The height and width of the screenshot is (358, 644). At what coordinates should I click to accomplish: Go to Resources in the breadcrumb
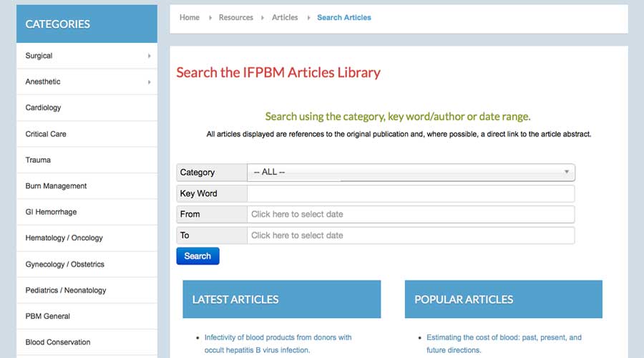pos(235,18)
